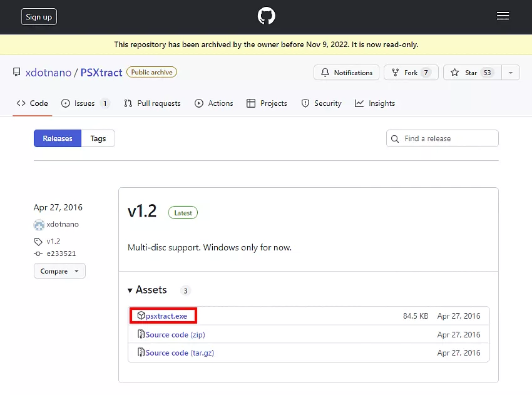Image resolution: width=532 pixels, height=395 pixels.
Task: Select the Tags toggle button
Action: tap(98, 138)
